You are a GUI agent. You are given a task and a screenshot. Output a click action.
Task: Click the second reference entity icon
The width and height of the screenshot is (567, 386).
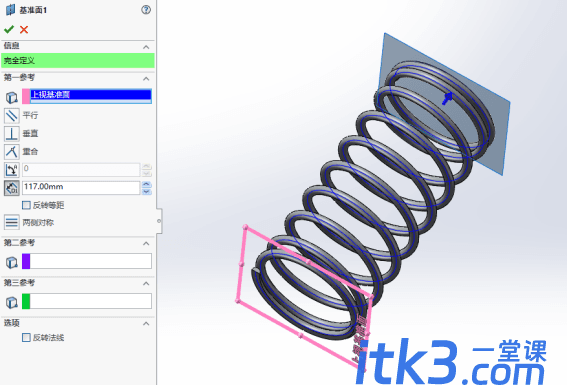pos(12,262)
